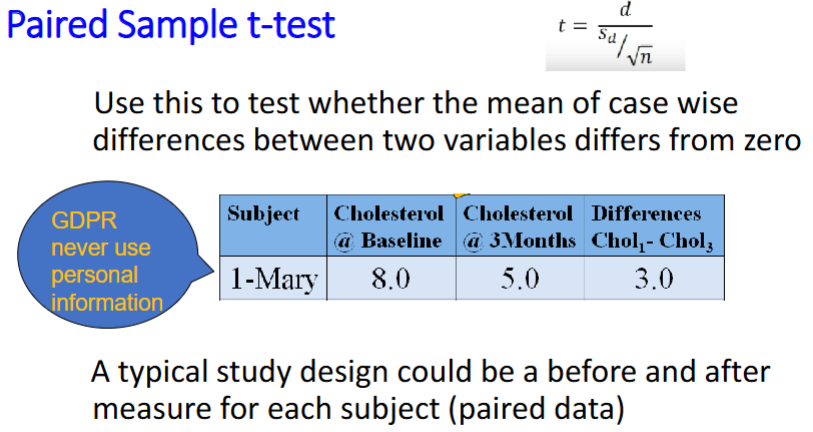Click the Paired Sample t-test title
Viewport: 813px width, 432px height.
pos(170,25)
